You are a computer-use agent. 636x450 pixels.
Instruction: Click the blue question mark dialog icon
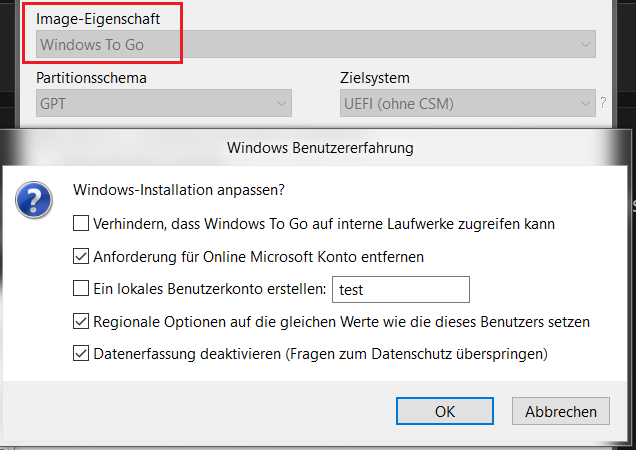click(34, 200)
